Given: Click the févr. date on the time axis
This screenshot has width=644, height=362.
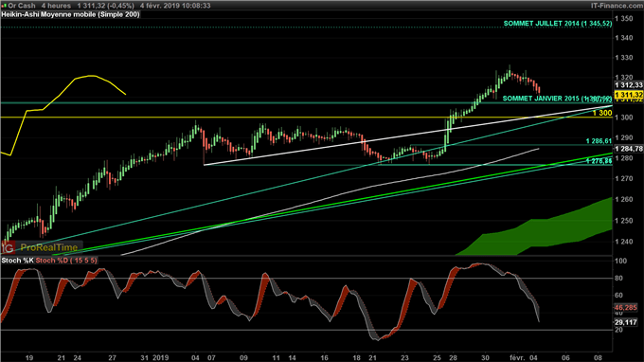Looking at the screenshot, I should click(x=517, y=357).
